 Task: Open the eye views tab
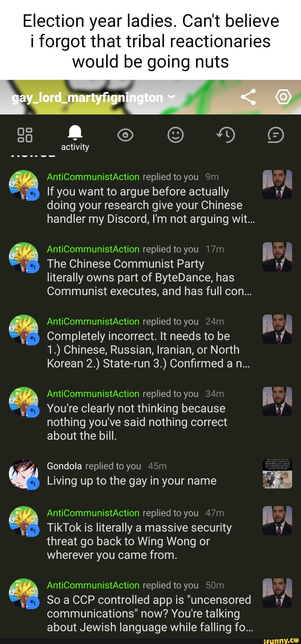coord(125,135)
